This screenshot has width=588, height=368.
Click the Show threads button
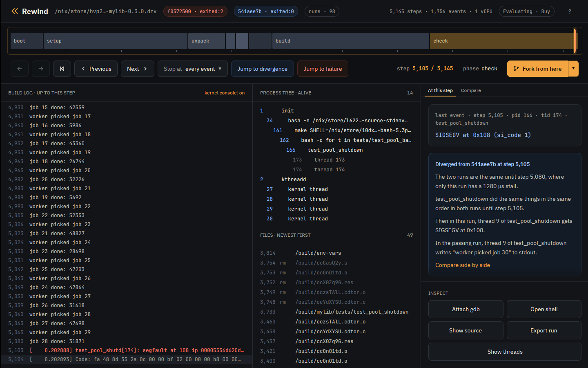(x=505, y=352)
